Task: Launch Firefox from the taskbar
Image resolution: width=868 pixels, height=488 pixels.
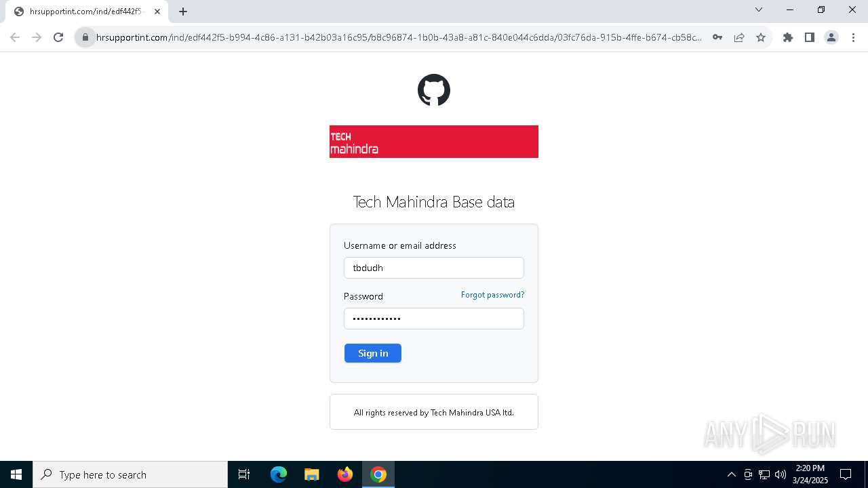Action: pyautogui.click(x=345, y=474)
